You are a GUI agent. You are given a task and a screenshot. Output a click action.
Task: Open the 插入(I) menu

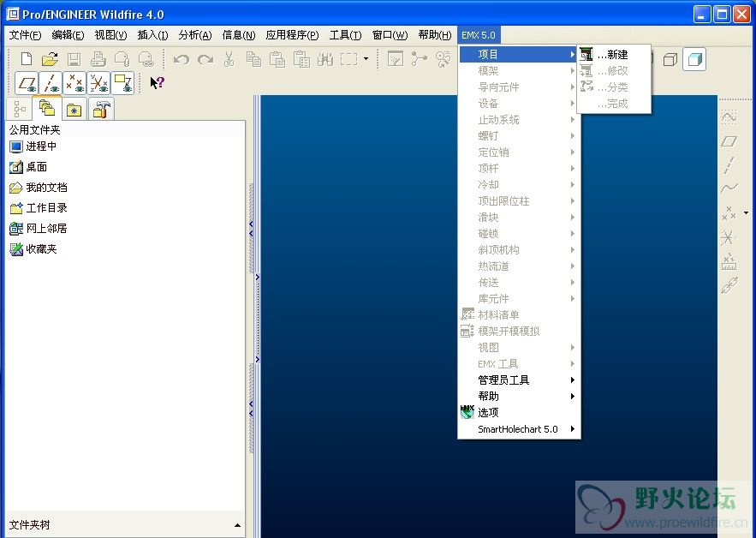[x=152, y=35]
